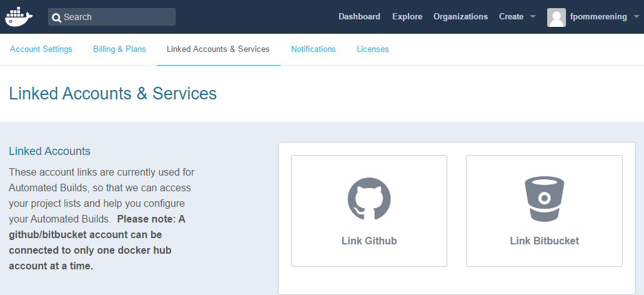Open the Notifications tab
The image size is (644, 295).
click(314, 49)
